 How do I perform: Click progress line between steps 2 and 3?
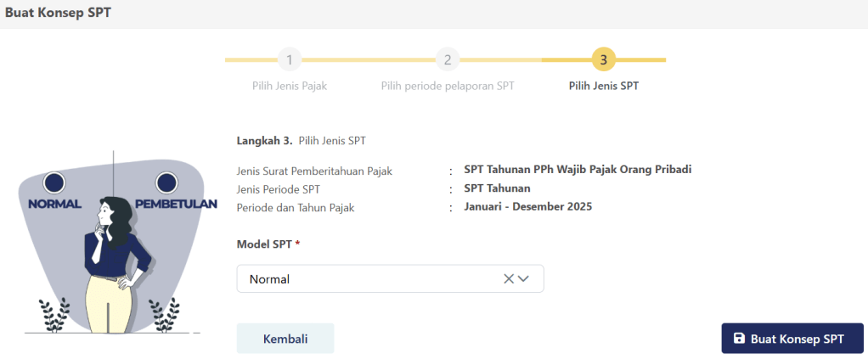525,60
